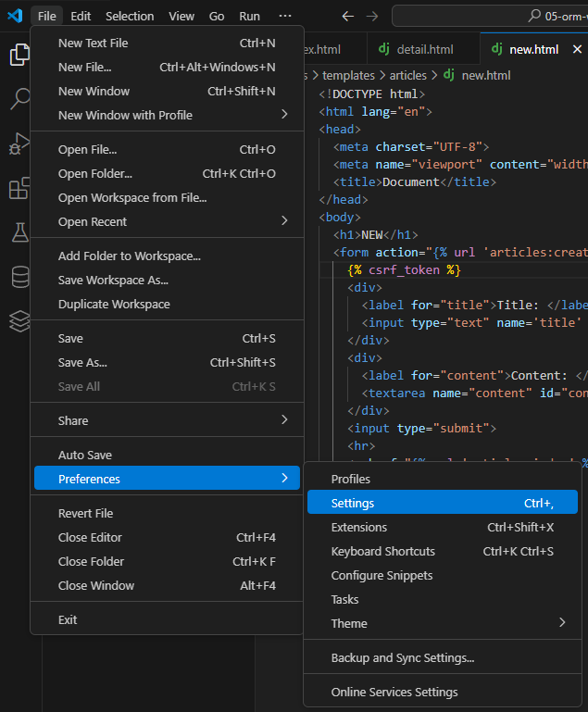
Task: Switch to the detail.html tab
Action: (423, 49)
